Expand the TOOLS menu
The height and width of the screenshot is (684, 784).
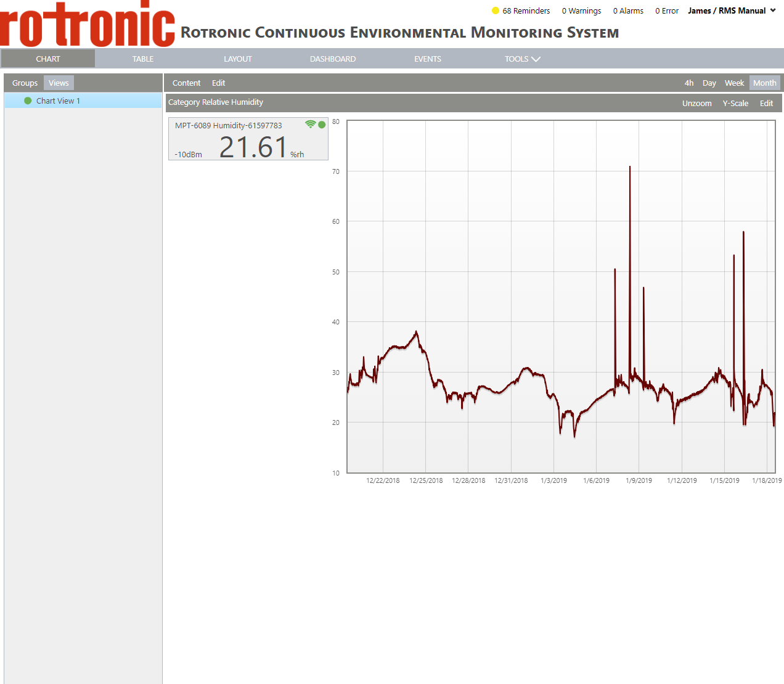522,59
